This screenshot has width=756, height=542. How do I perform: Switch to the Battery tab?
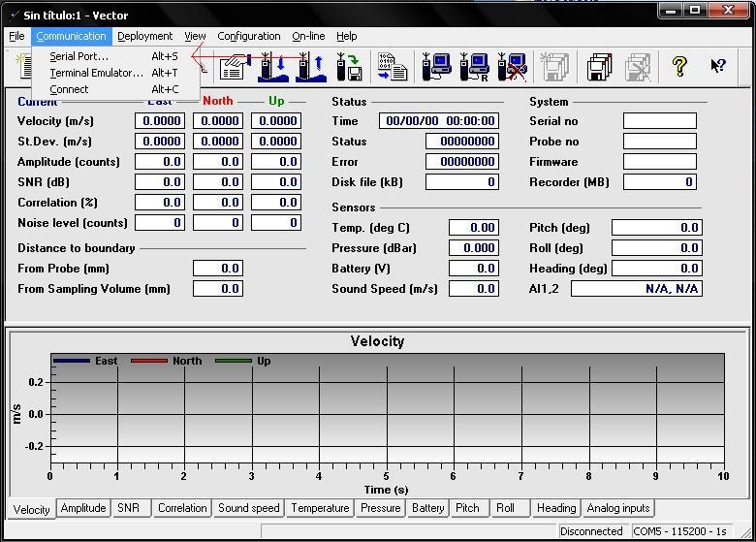click(427, 508)
